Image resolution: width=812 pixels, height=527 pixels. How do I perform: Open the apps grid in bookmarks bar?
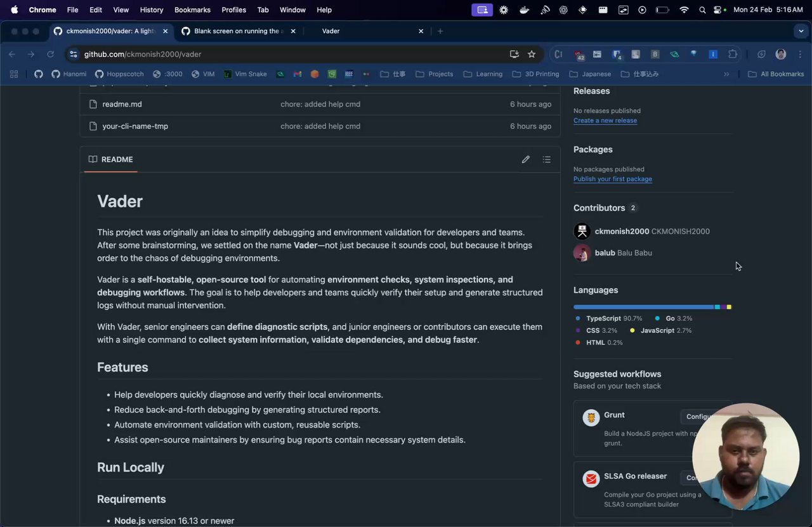(x=14, y=74)
